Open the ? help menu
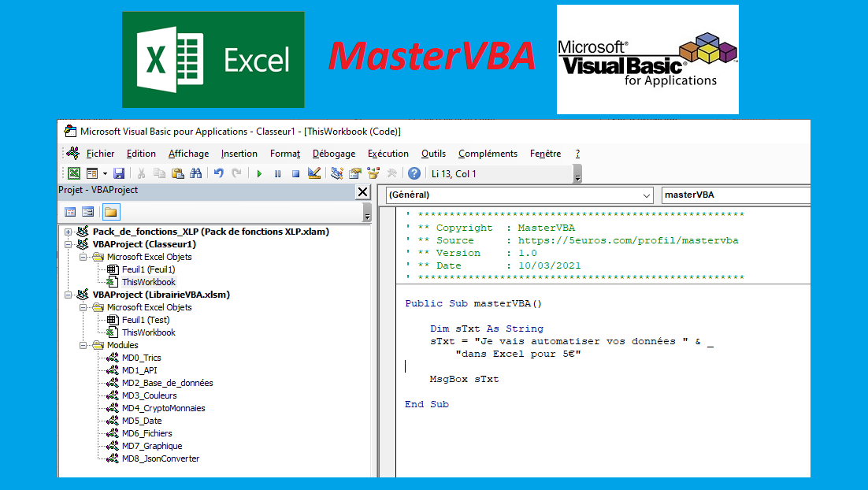Screen dimensions: 868x490 (x=577, y=154)
